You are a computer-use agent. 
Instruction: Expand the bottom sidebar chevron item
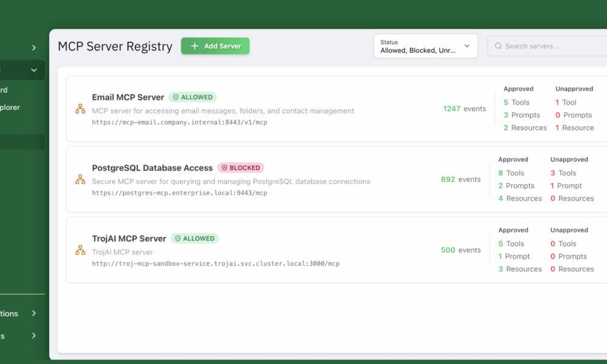click(34, 335)
